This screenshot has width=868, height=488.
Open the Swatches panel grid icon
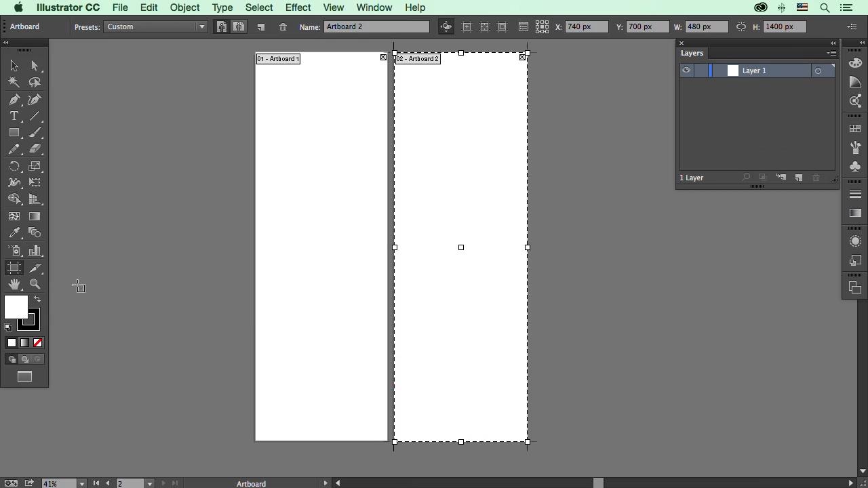[855, 129]
